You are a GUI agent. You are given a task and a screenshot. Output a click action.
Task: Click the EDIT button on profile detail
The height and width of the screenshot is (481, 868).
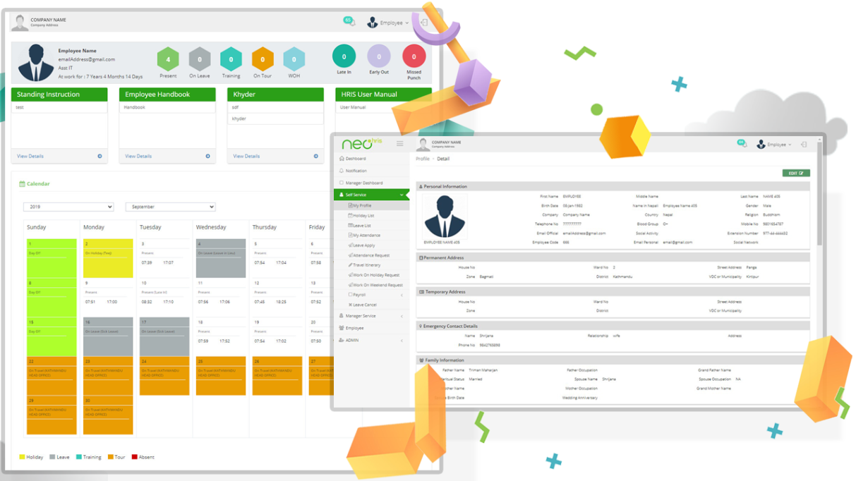(x=796, y=173)
